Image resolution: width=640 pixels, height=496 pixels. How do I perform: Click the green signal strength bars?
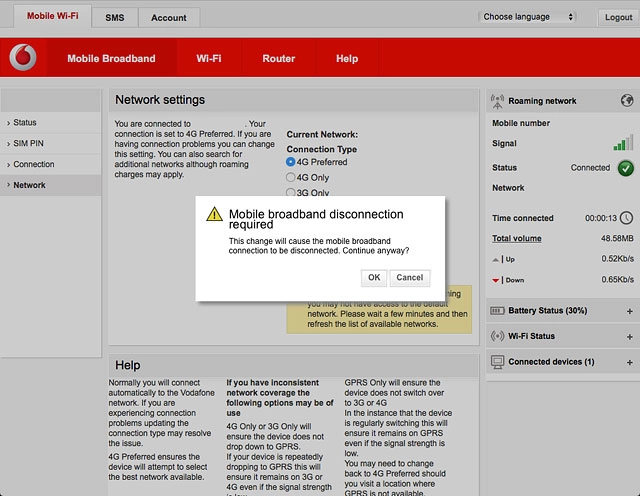tap(623, 142)
